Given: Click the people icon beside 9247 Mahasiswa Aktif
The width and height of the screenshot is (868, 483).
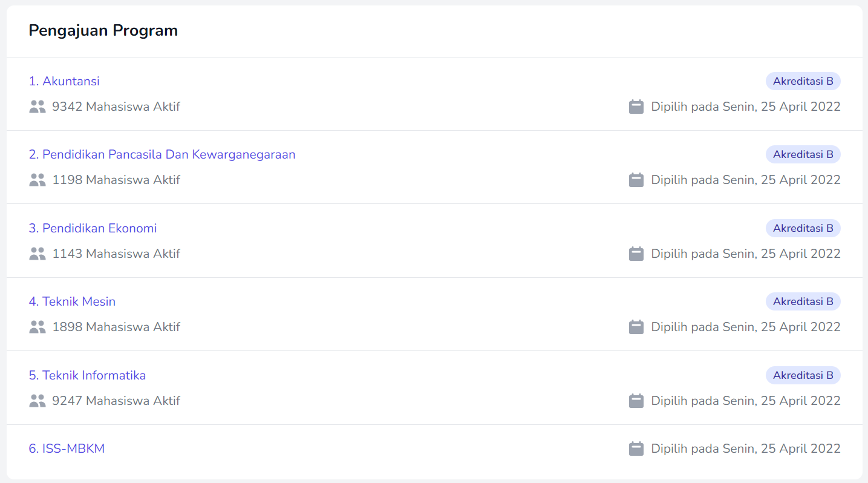Looking at the screenshot, I should (38, 401).
